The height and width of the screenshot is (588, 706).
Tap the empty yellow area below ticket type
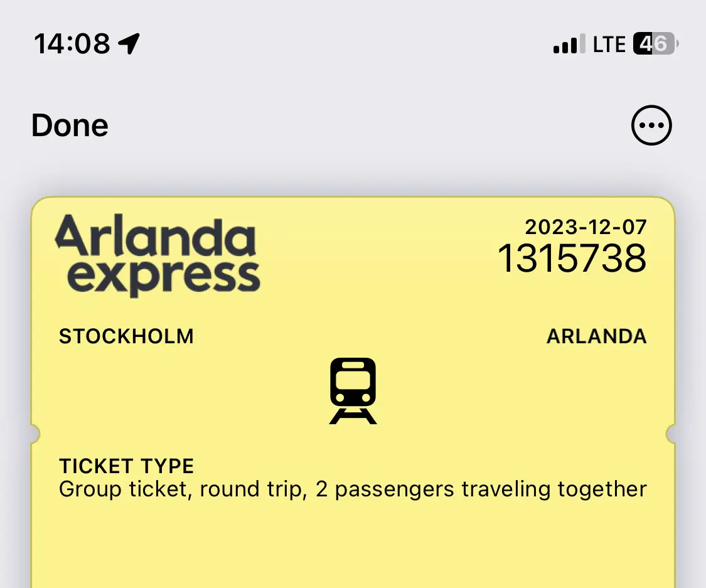[x=353, y=546]
